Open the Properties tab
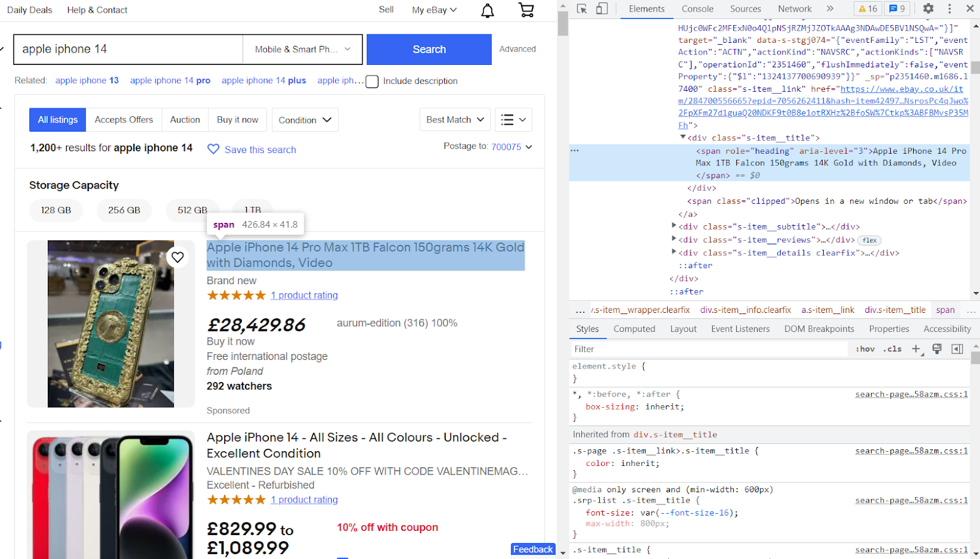 pos(889,329)
